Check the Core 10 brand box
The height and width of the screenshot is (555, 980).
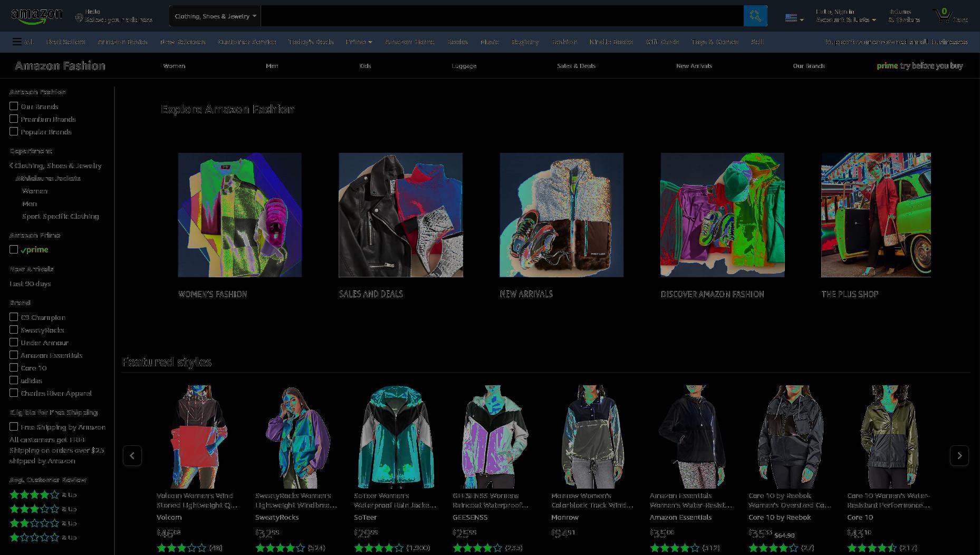tap(14, 367)
